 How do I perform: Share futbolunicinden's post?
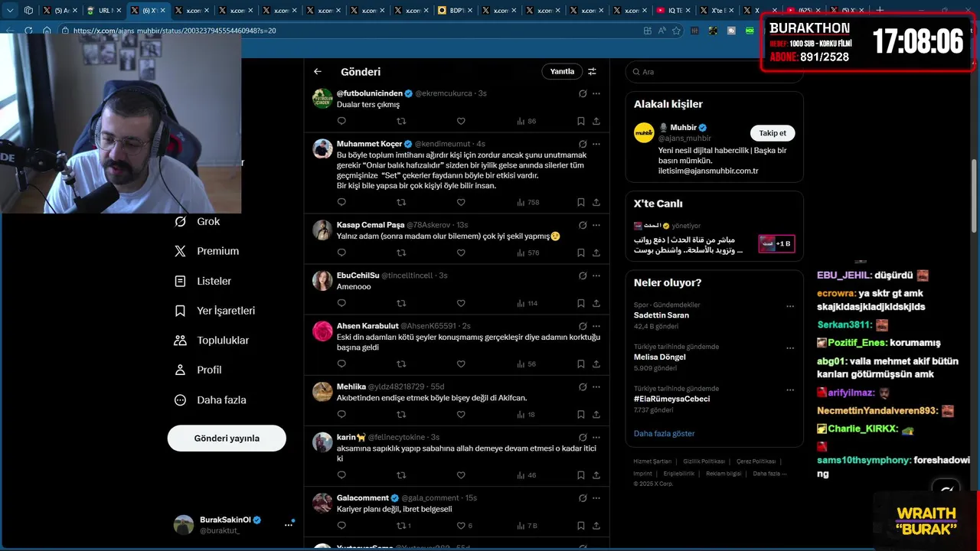point(596,121)
